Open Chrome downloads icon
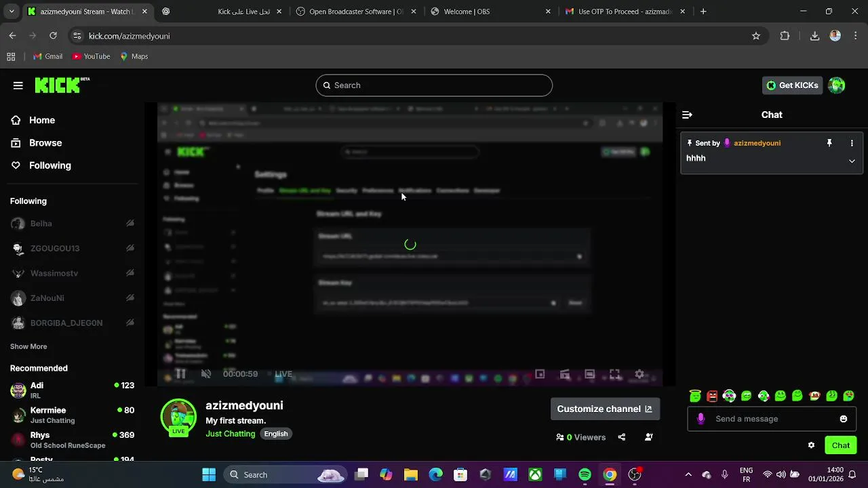This screenshot has height=488, width=868. click(814, 36)
